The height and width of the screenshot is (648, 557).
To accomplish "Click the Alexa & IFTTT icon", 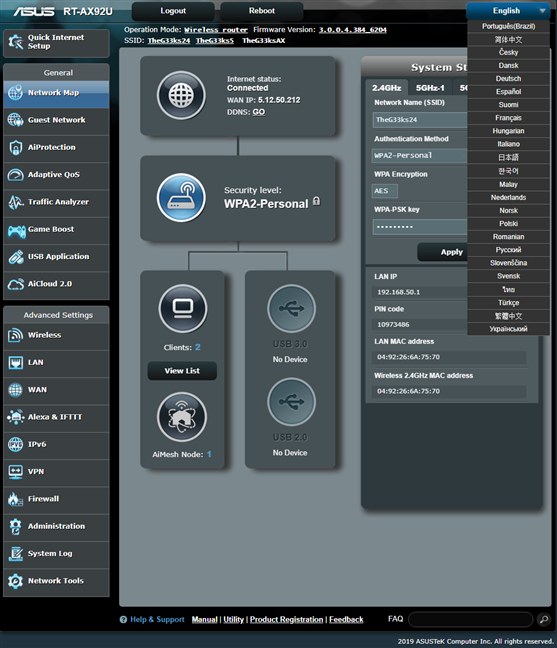I will pos(15,417).
